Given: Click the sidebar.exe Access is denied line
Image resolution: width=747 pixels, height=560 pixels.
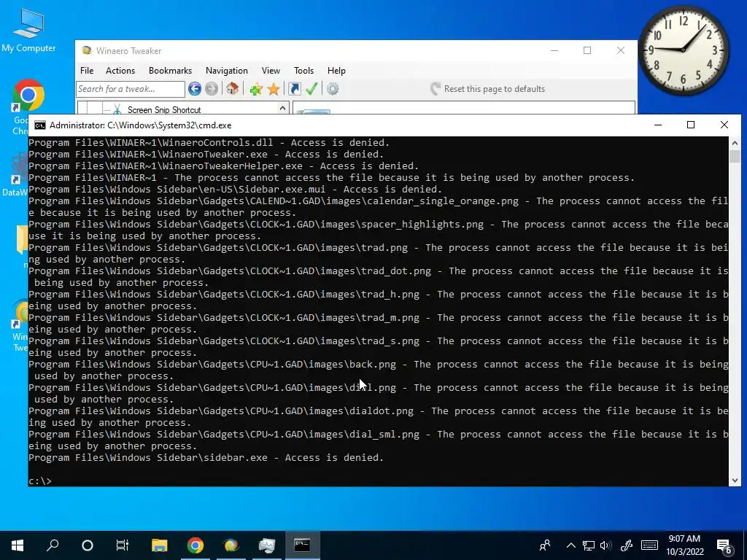Looking at the screenshot, I should (206, 458).
